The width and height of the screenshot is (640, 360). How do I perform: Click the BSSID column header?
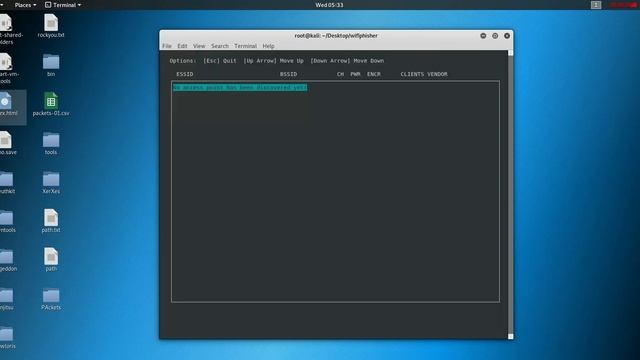[x=288, y=74]
